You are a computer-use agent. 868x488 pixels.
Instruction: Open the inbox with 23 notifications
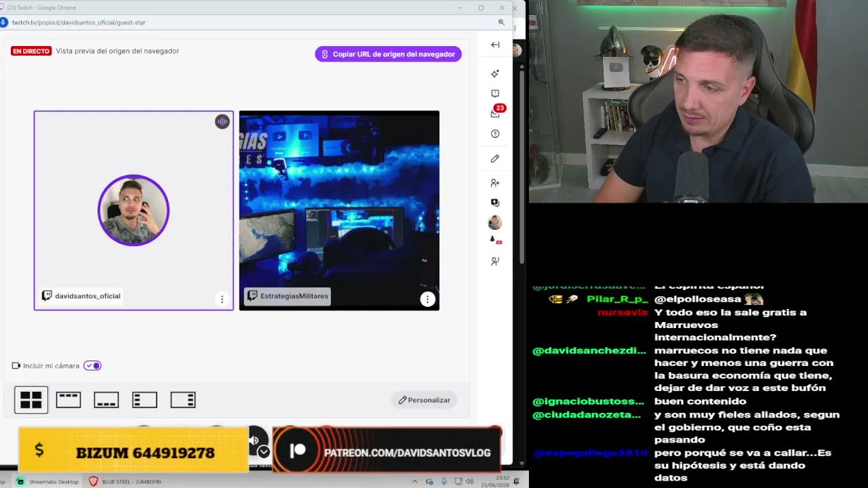click(496, 113)
